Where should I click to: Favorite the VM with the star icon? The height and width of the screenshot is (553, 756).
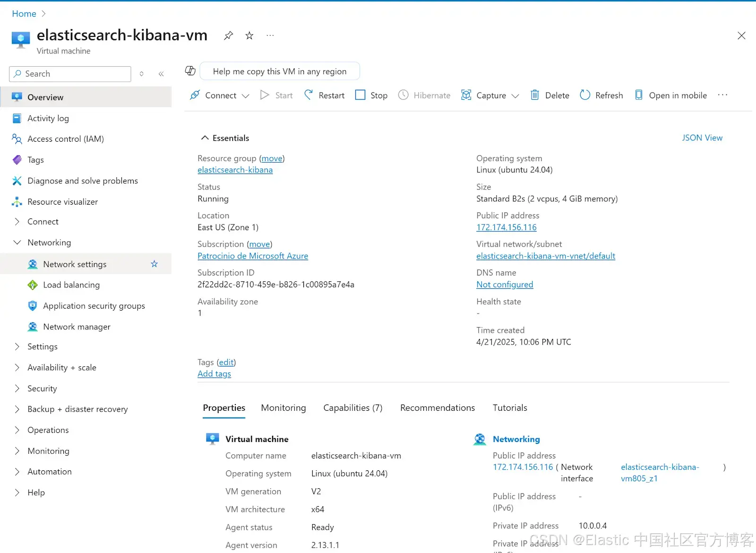[x=249, y=35]
